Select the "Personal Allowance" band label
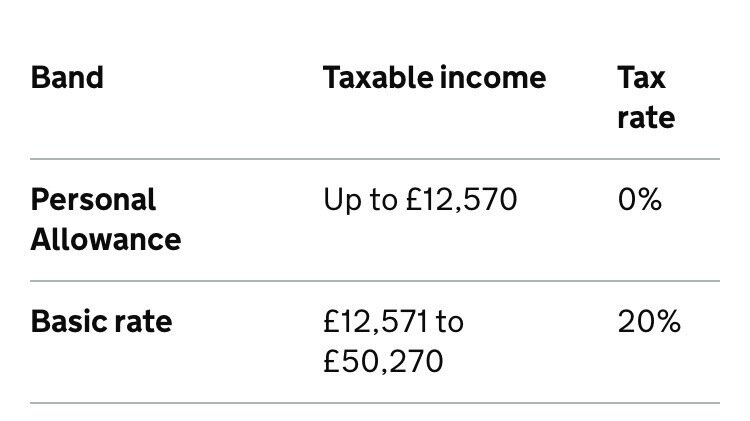 point(106,219)
